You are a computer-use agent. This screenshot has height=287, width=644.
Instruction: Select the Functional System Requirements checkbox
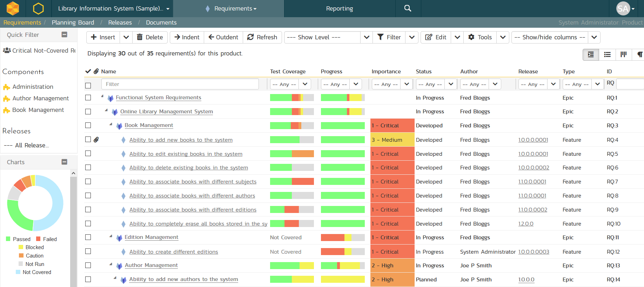click(x=88, y=98)
